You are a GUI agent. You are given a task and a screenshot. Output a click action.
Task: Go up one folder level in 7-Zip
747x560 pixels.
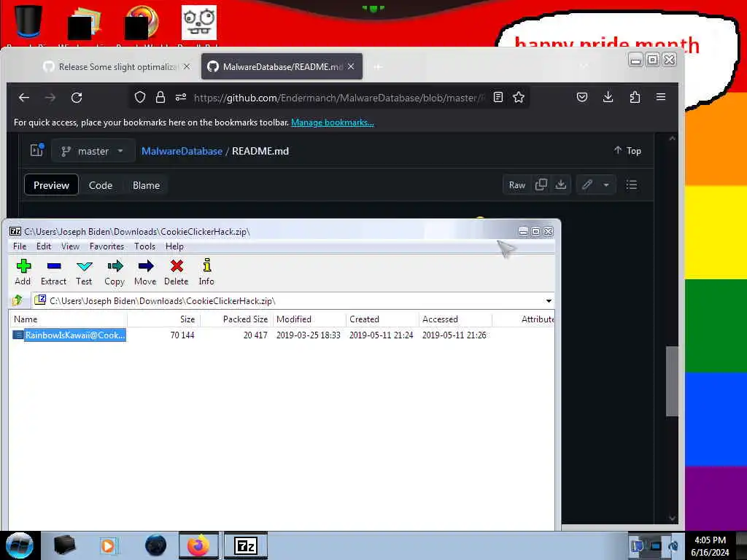[x=18, y=300]
